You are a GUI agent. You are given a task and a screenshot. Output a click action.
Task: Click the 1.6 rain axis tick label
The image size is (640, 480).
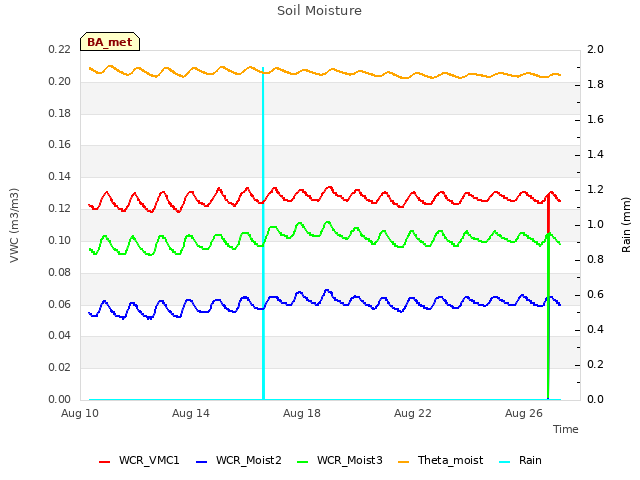595,120
